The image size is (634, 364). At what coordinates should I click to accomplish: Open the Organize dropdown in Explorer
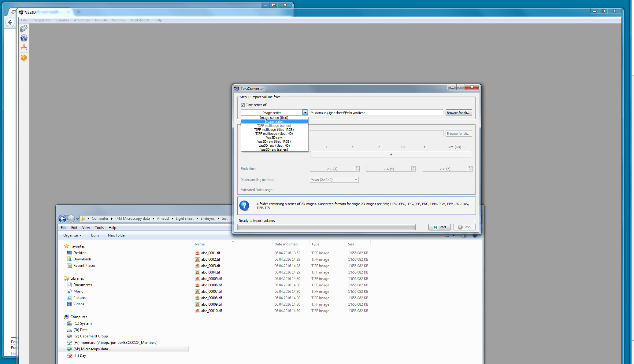(72, 235)
